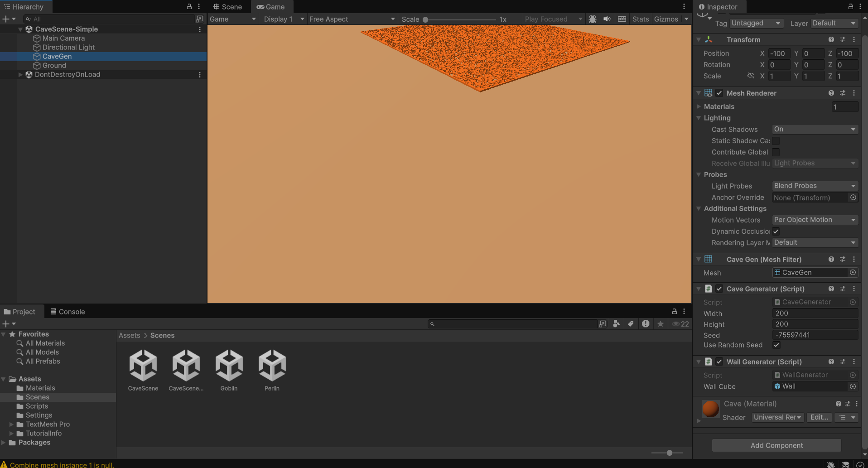Click the Add Component button
The image size is (868, 468).
point(776,445)
